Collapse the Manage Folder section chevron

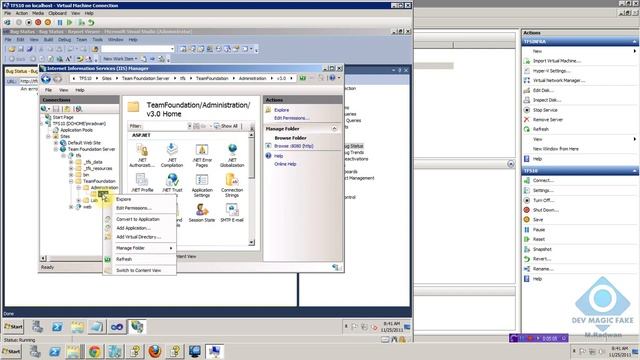pos(334,129)
